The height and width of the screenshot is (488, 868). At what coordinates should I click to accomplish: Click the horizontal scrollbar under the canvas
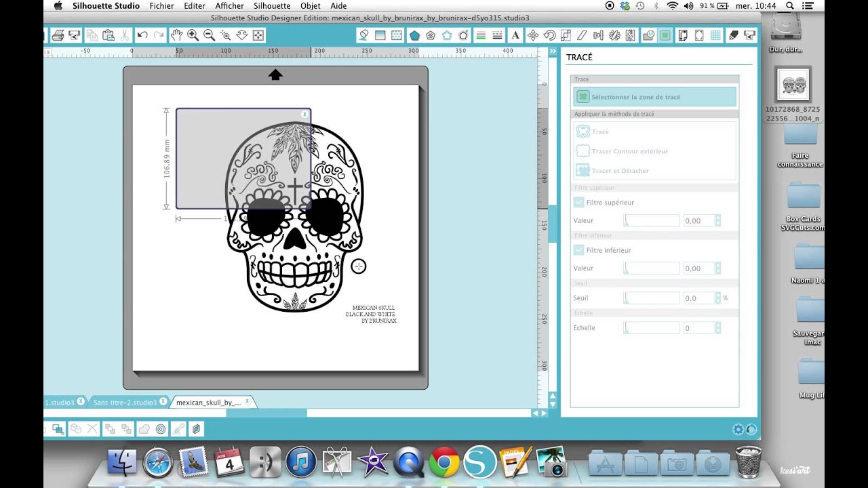click(266, 413)
